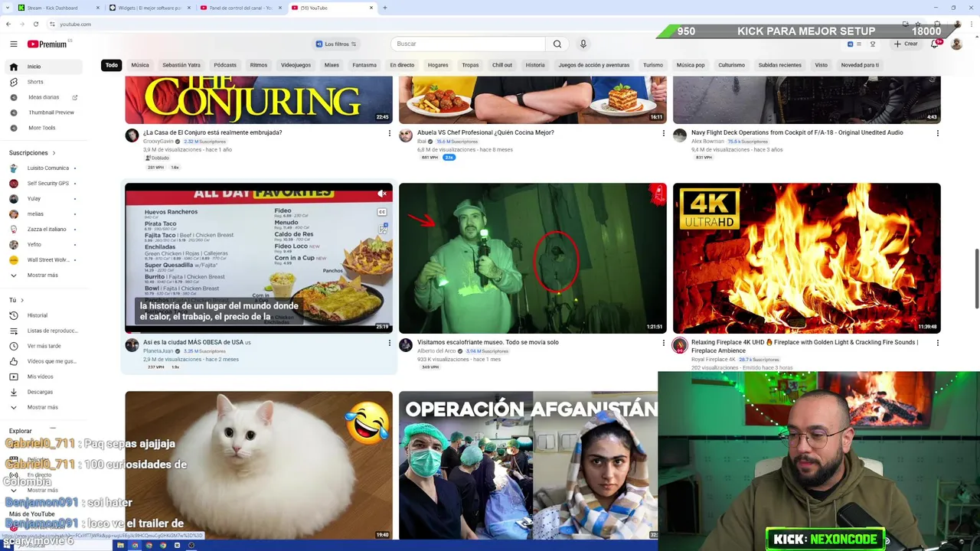Viewport: 980px width, 551px height.
Task: Open Alberto del Arco channel link
Action: [436, 351]
